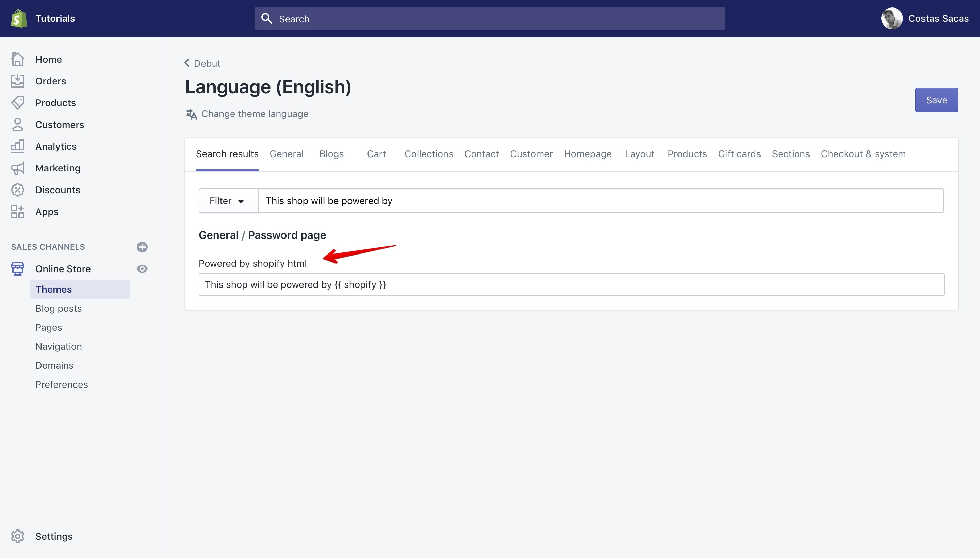Open Navigation submenu item

click(58, 346)
